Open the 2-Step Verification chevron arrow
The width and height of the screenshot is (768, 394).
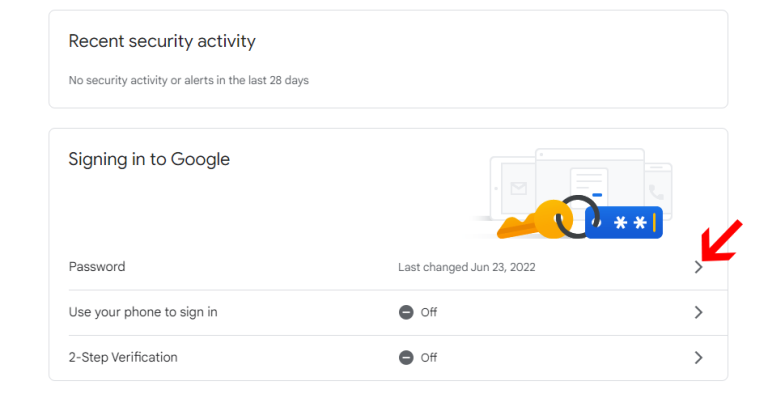pos(698,358)
